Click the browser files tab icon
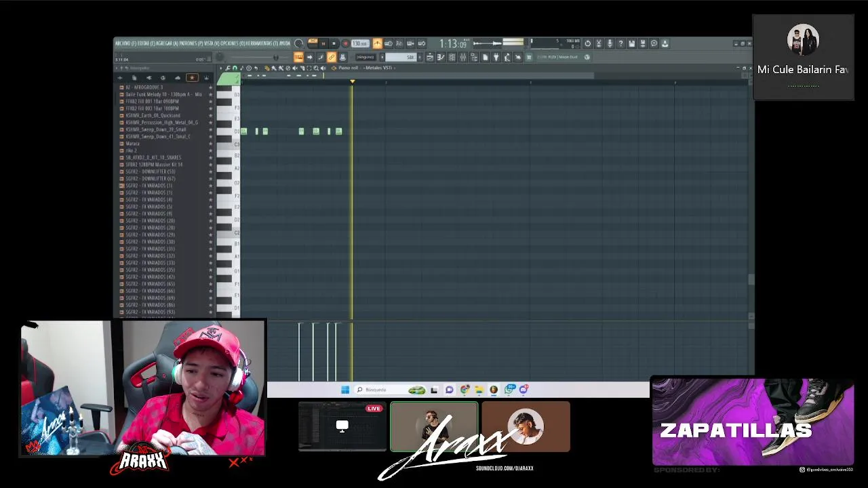Screen dimensions: 868x488 coord(134,77)
